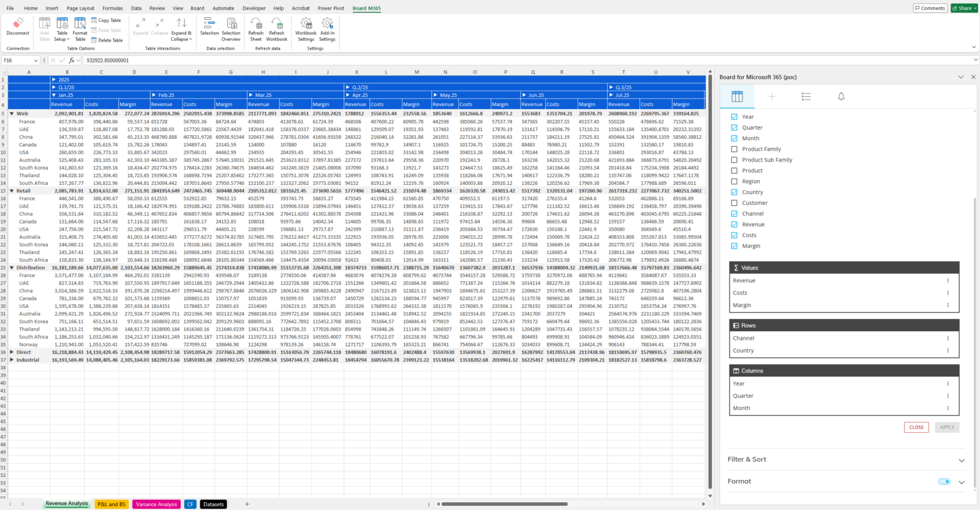Image resolution: width=980 pixels, height=510 pixels.
Task: Collapse the Distribution channel row
Action: (12, 268)
